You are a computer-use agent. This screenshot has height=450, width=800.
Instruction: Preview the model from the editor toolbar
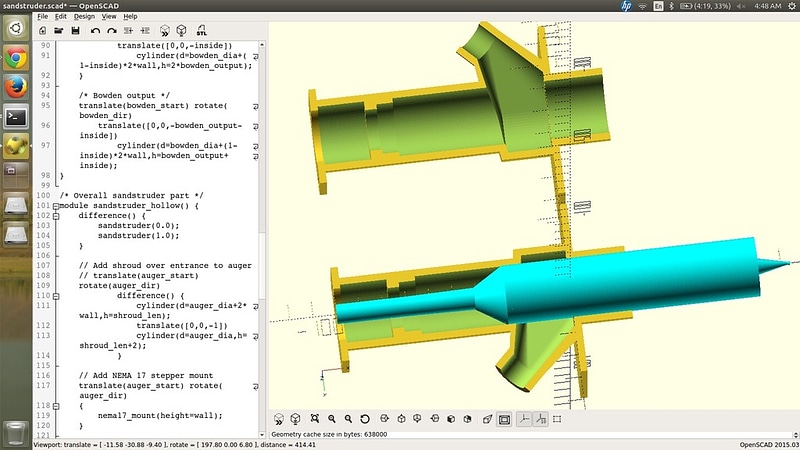[164, 31]
